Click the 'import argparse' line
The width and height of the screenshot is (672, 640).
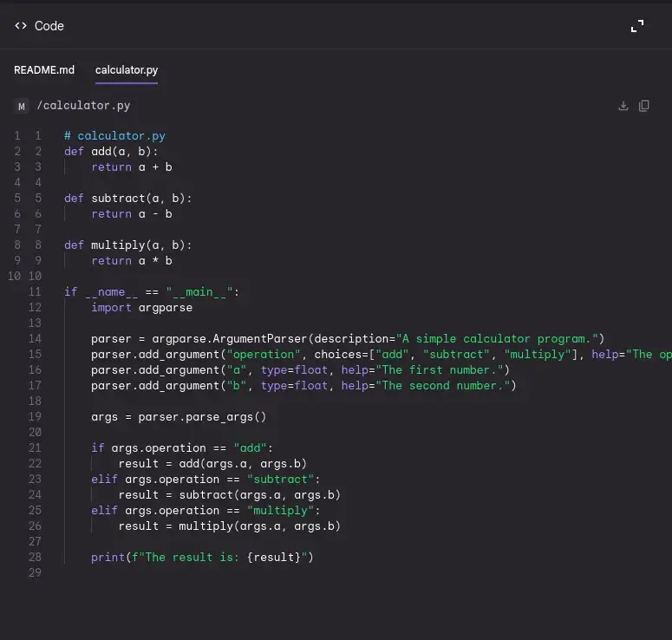(141, 308)
